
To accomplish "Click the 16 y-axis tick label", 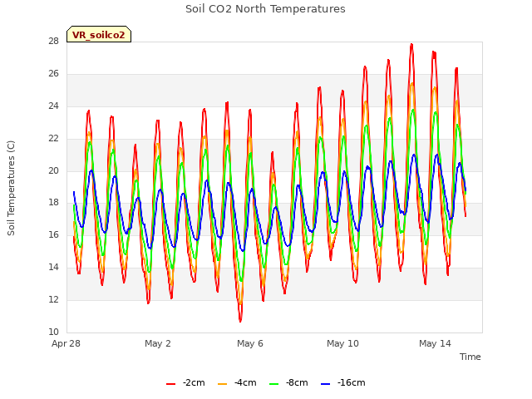I will click(x=53, y=234).
